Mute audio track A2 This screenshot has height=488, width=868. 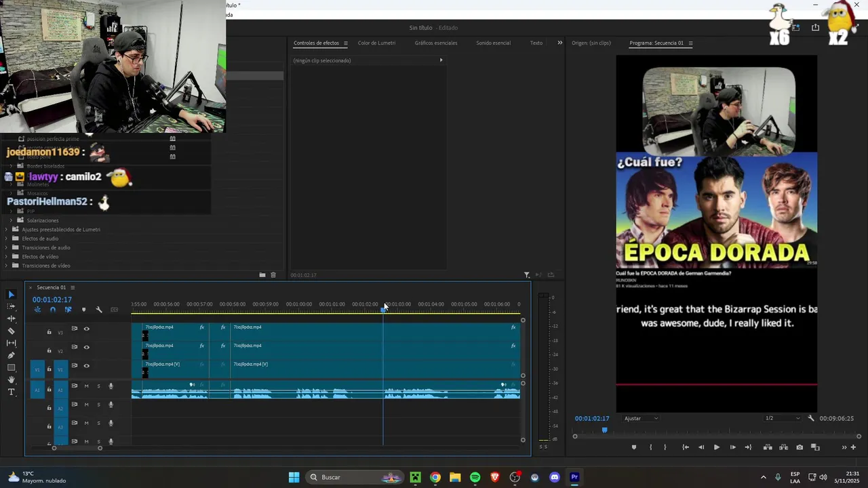pos(86,405)
